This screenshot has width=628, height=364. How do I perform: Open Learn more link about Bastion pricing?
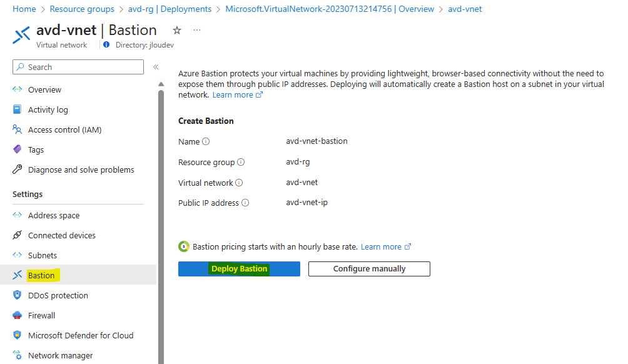pos(386,246)
